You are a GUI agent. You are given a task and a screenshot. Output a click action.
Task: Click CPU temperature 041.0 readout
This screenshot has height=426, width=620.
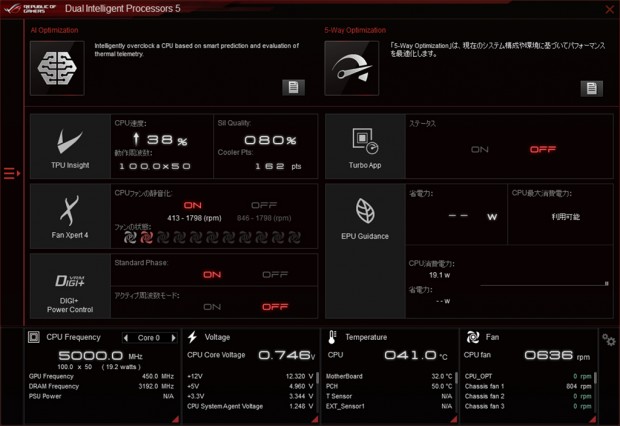(416, 355)
